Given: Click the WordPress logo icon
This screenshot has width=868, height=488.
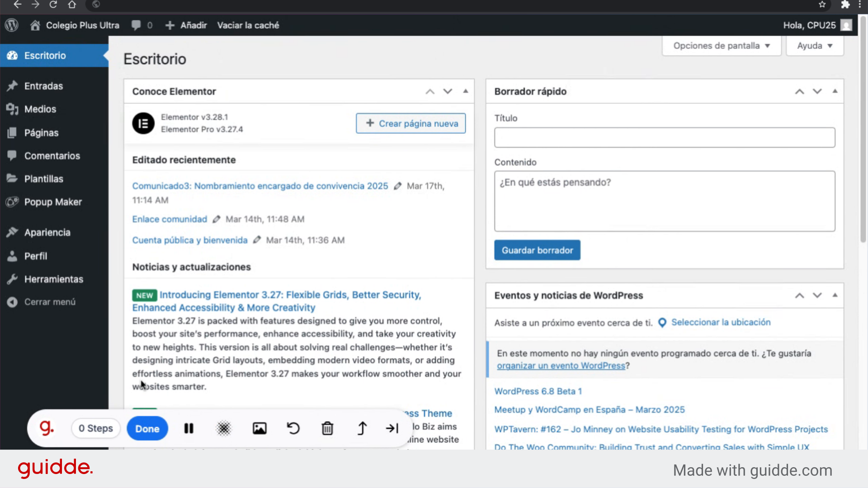Looking at the screenshot, I should click(12, 25).
